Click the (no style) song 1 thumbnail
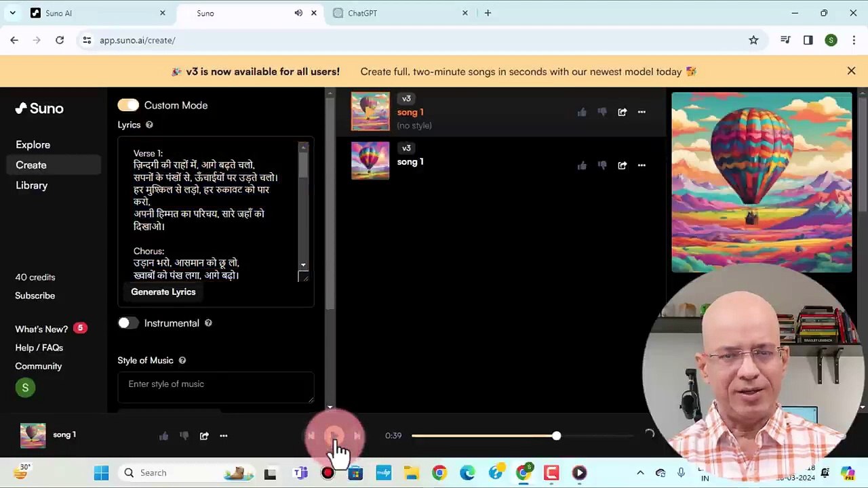 [370, 112]
